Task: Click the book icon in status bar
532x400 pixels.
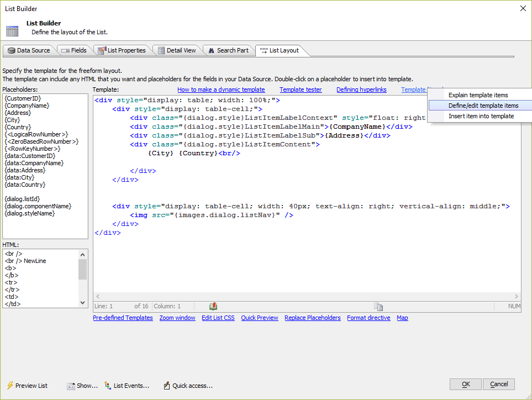Action: click(213, 307)
